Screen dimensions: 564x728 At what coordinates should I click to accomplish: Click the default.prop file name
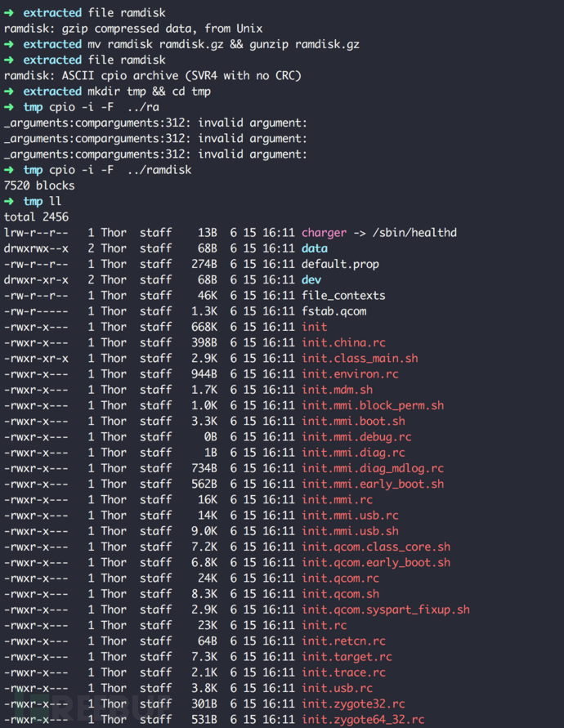point(340,264)
